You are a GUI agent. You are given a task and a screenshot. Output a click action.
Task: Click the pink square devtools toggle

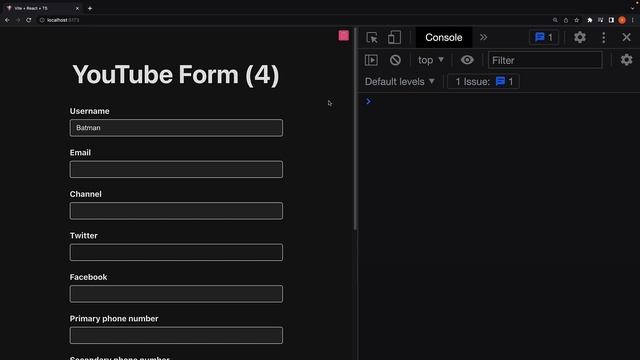click(x=344, y=36)
